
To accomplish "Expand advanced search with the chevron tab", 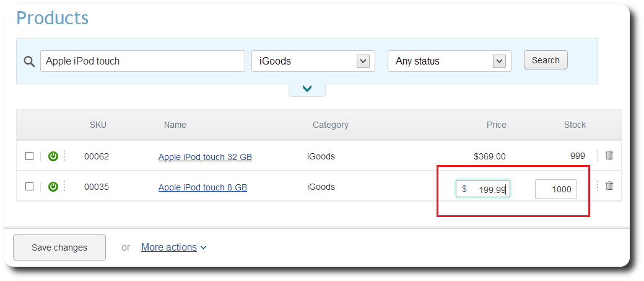I will point(307,90).
